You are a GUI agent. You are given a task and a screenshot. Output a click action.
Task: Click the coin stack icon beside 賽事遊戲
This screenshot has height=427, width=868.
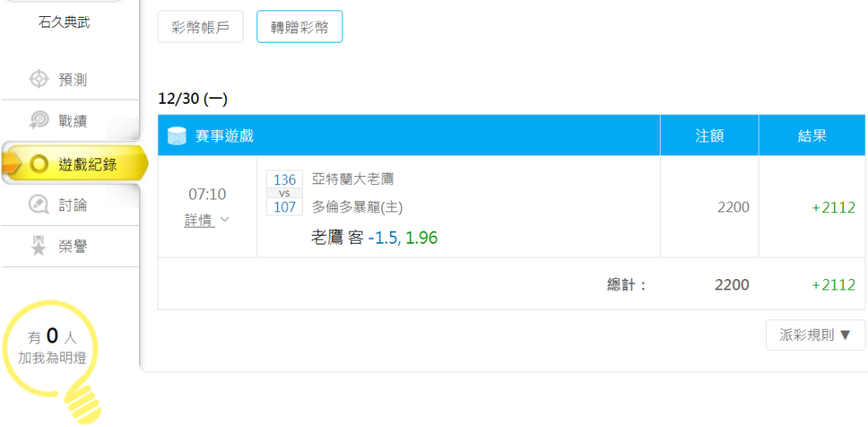click(177, 136)
